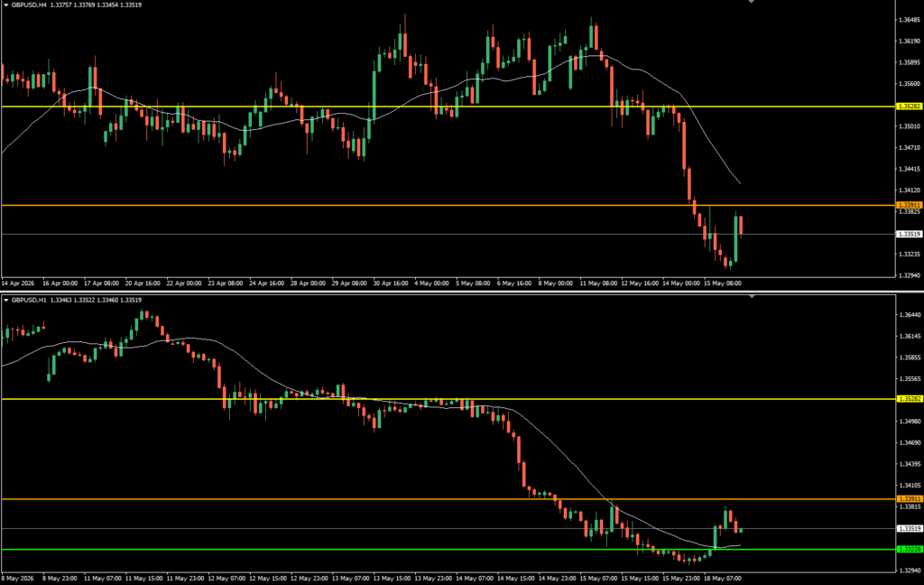Click the 1.34710 price label on H4 axis
The height and width of the screenshot is (585, 924).
[x=910, y=148]
